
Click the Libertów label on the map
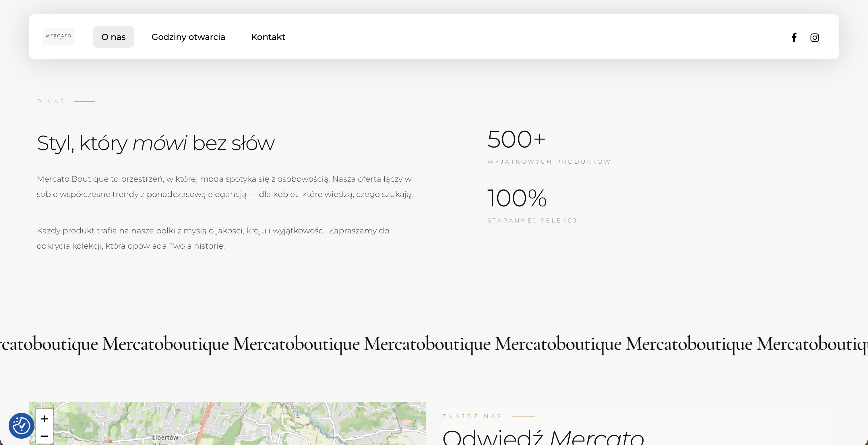coord(165,437)
